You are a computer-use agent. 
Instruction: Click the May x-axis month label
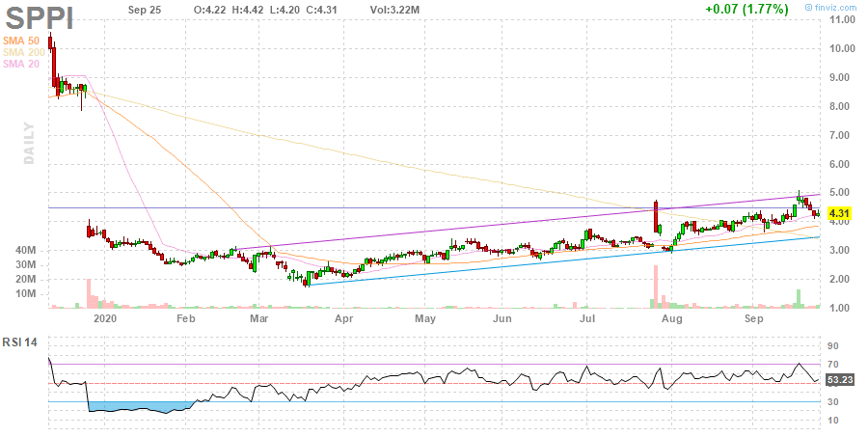[x=425, y=318]
